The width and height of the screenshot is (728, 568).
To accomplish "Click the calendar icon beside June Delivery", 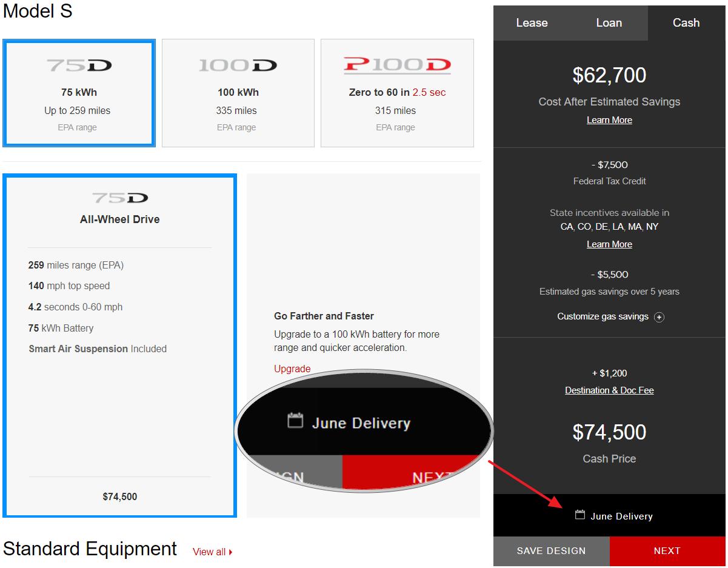I will point(580,515).
